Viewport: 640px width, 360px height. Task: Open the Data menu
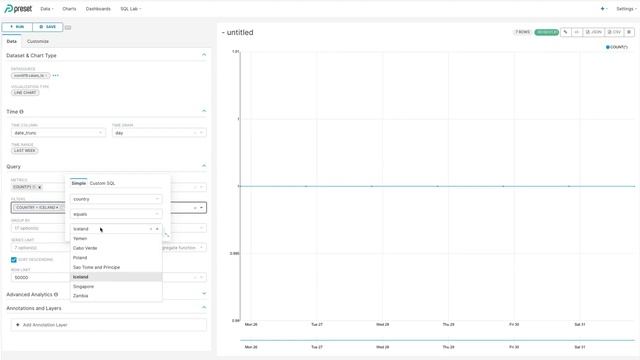(47, 9)
